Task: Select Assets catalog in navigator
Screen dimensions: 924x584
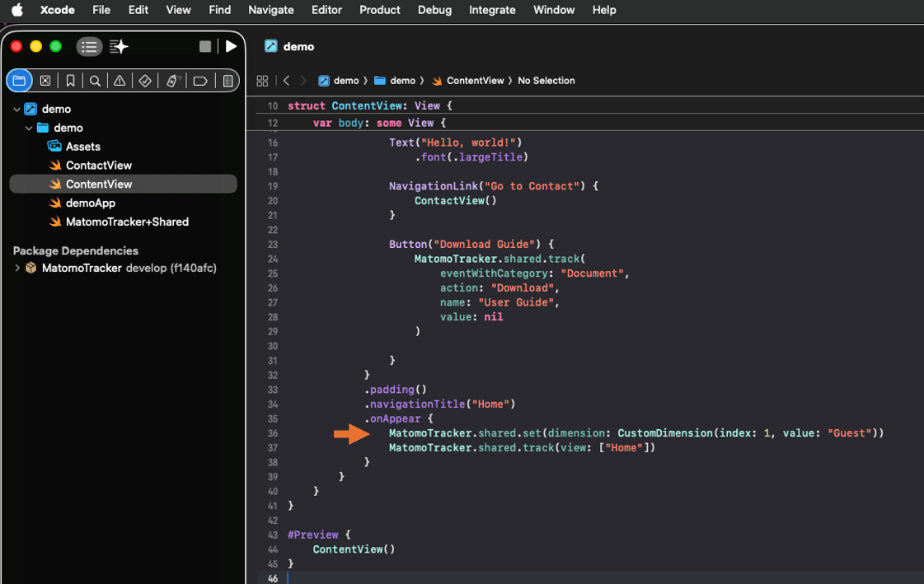Action: click(83, 147)
